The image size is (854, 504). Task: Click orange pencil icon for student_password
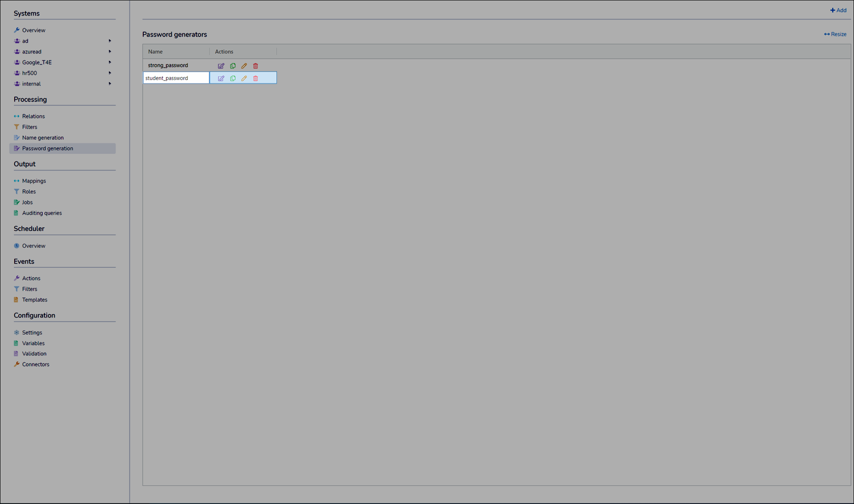click(x=244, y=78)
